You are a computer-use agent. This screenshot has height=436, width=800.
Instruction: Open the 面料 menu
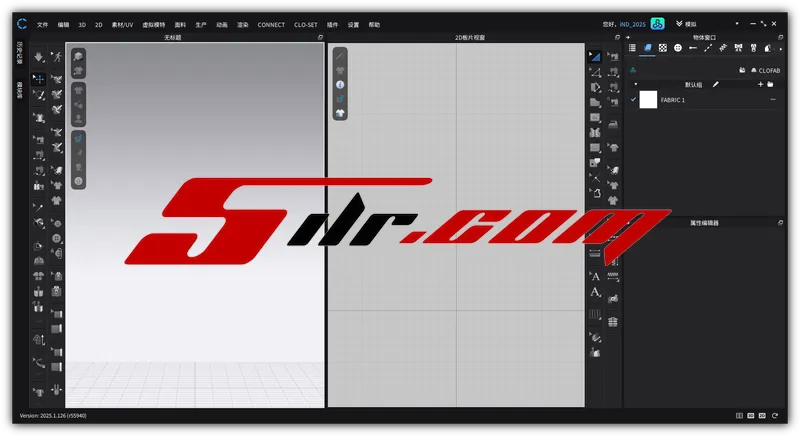(180, 24)
